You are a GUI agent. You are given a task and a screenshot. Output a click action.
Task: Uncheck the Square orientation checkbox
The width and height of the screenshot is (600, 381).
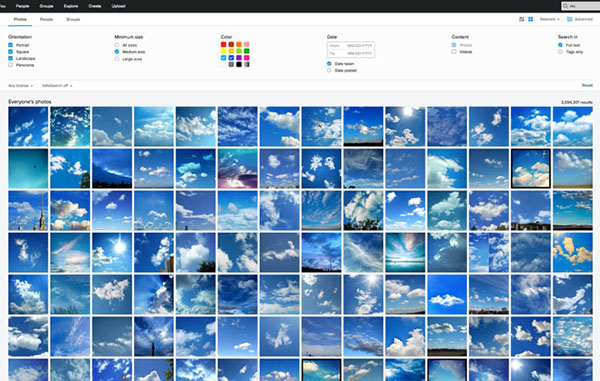tap(10, 51)
